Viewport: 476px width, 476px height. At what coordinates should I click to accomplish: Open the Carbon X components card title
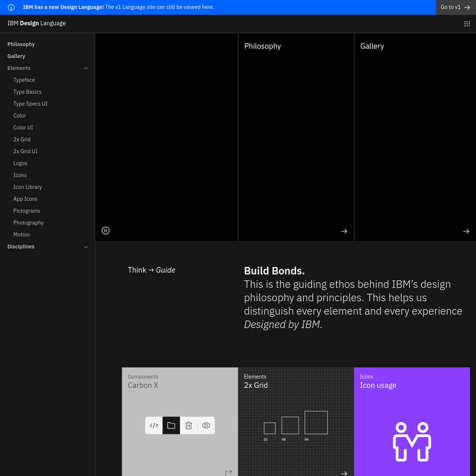point(143,385)
